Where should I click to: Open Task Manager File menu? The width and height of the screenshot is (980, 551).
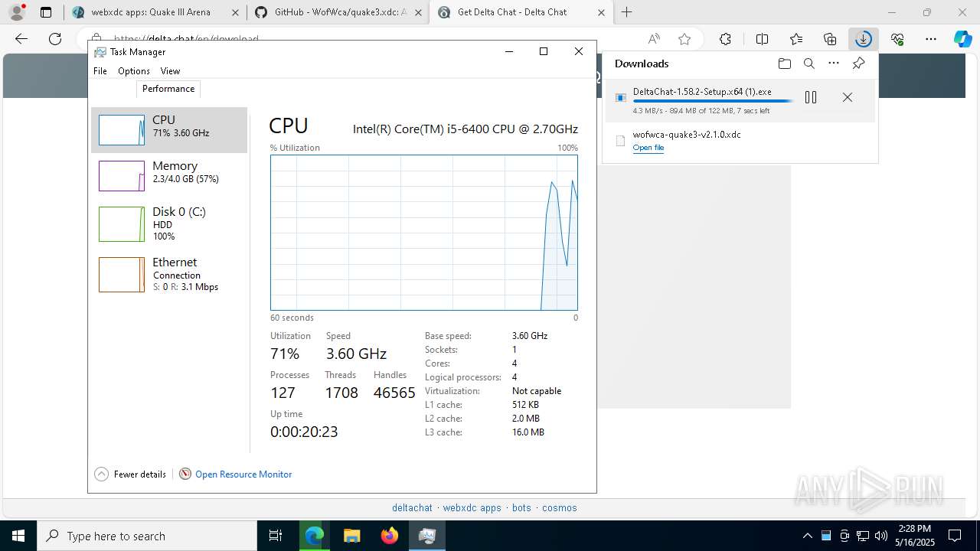click(100, 71)
